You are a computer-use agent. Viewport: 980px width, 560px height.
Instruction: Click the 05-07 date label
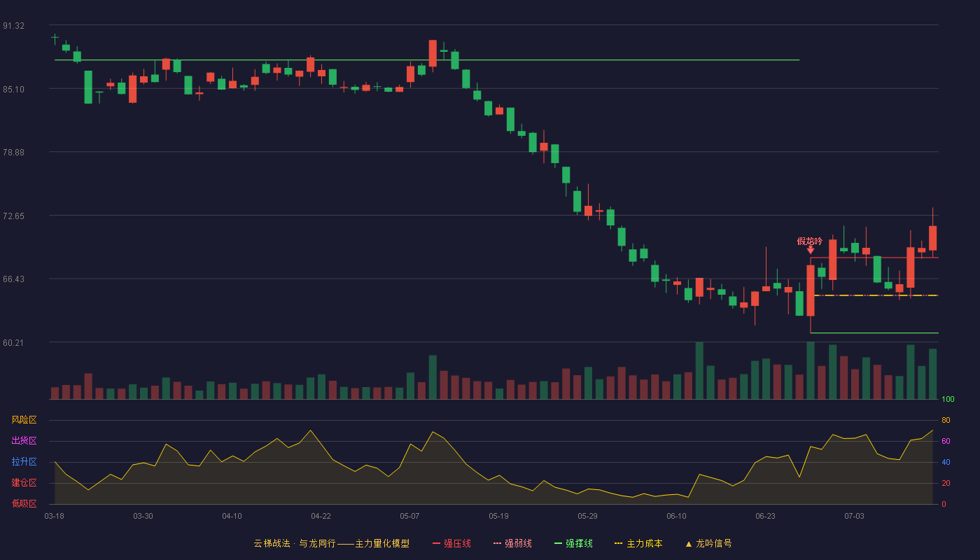click(x=409, y=516)
